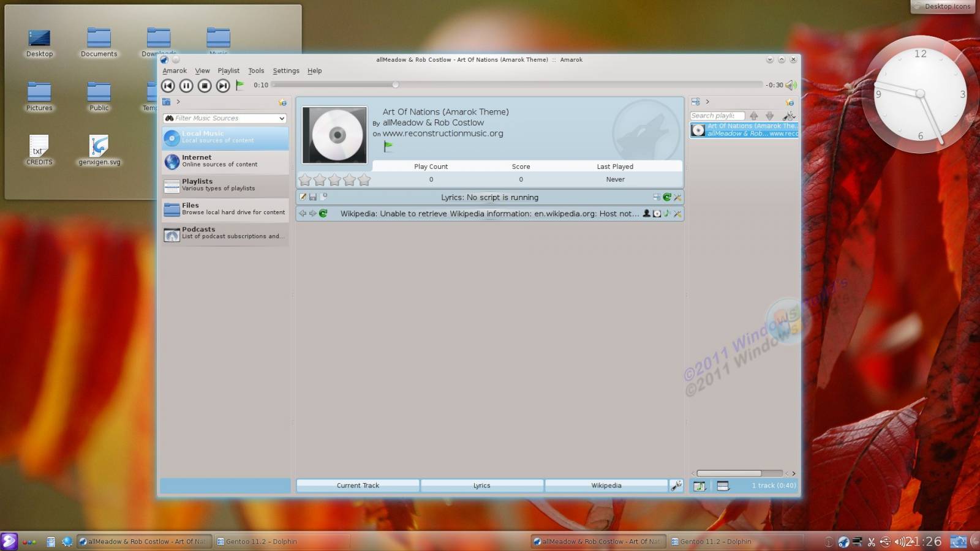Click the export playlist icon at bottom
The image size is (980, 551).
pyautogui.click(x=699, y=486)
